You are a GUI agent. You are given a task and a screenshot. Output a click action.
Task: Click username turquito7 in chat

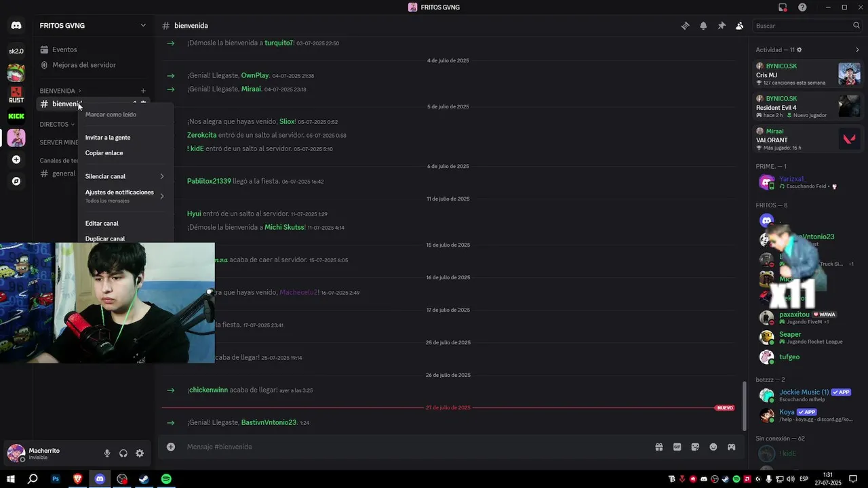(279, 43)
